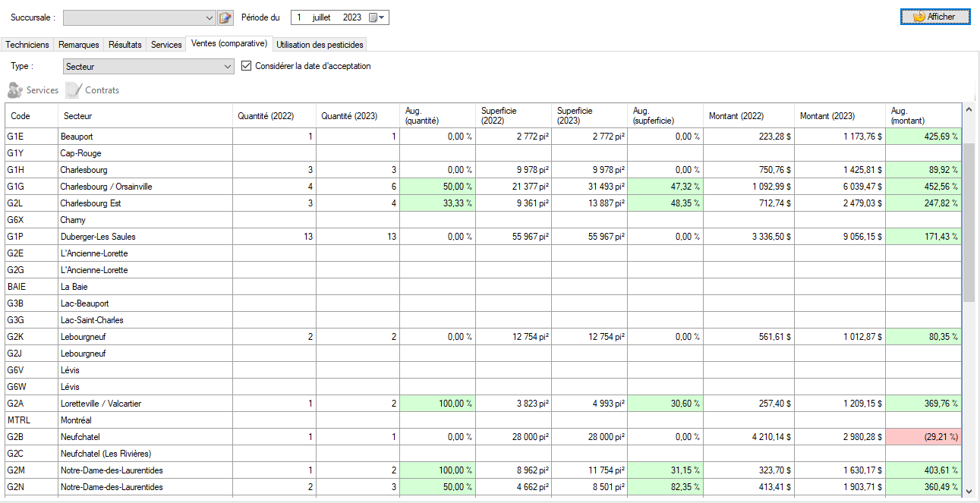Click the Afficher button
The width and height of the screenshot is (980, 503).
click(x=935, y=17)
